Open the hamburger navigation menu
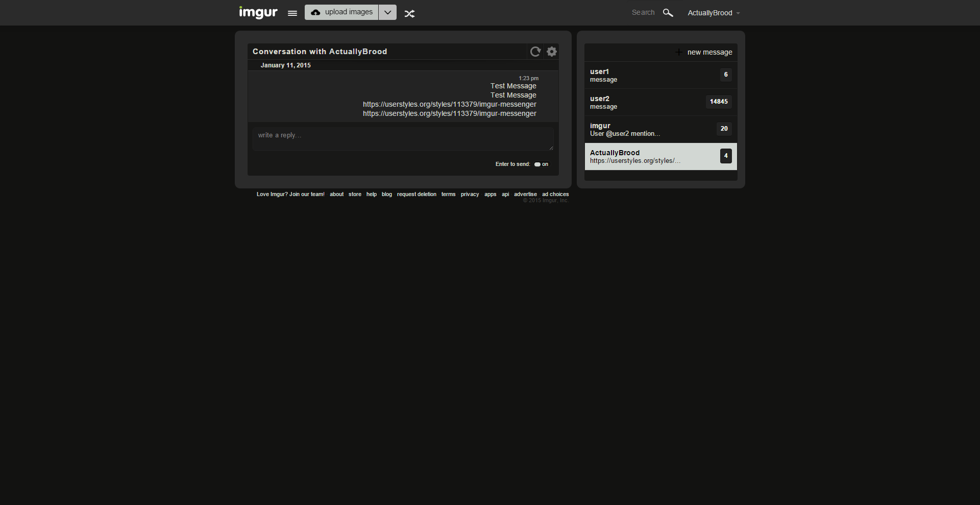Screen dimensions: 980x505 [292, 13]
